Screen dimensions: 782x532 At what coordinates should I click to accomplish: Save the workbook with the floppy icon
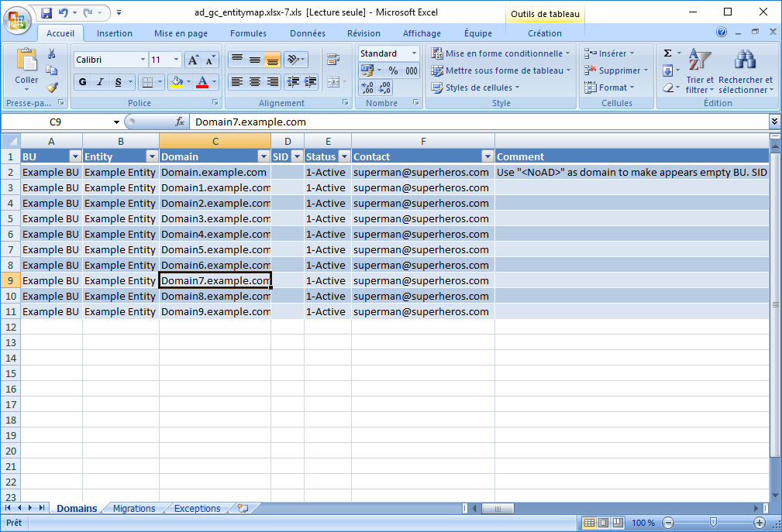click(47, 12)
